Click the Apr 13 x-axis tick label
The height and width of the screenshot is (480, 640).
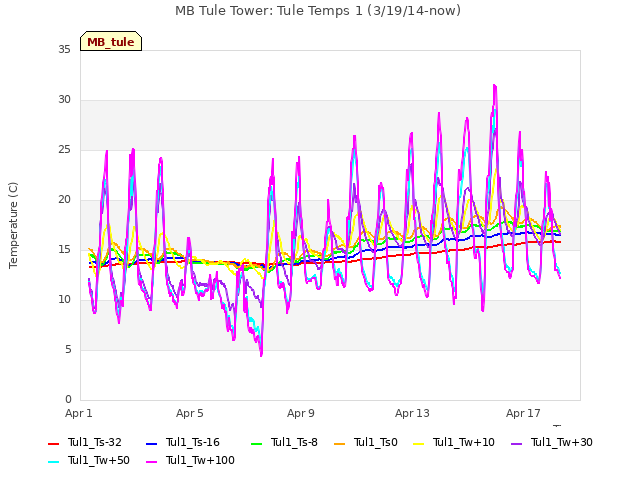point(412,413)
